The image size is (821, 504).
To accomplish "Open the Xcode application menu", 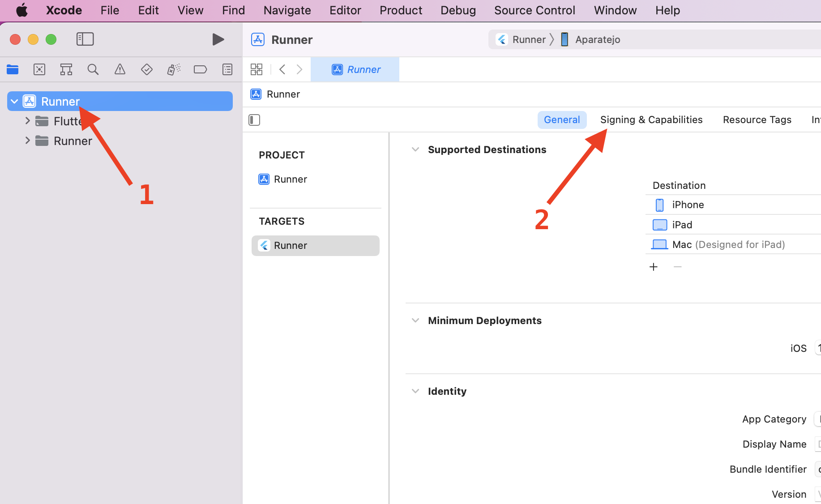I will point(64,10).
